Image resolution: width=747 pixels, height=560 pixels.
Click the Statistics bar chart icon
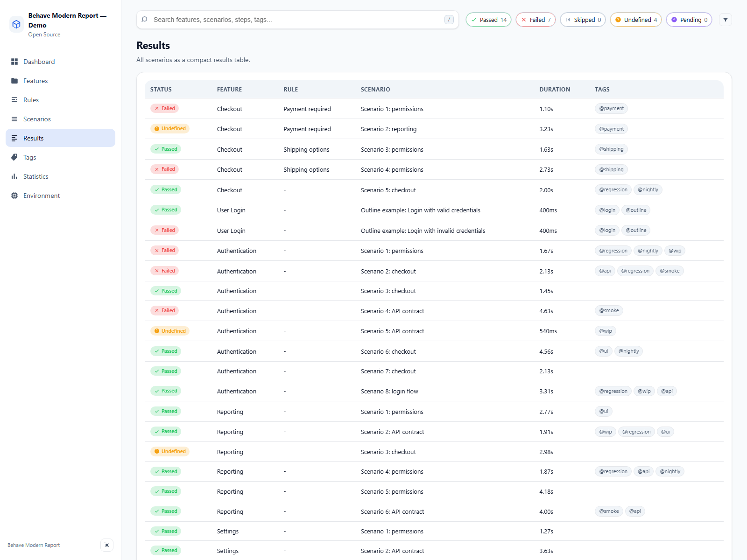point(14,176)
